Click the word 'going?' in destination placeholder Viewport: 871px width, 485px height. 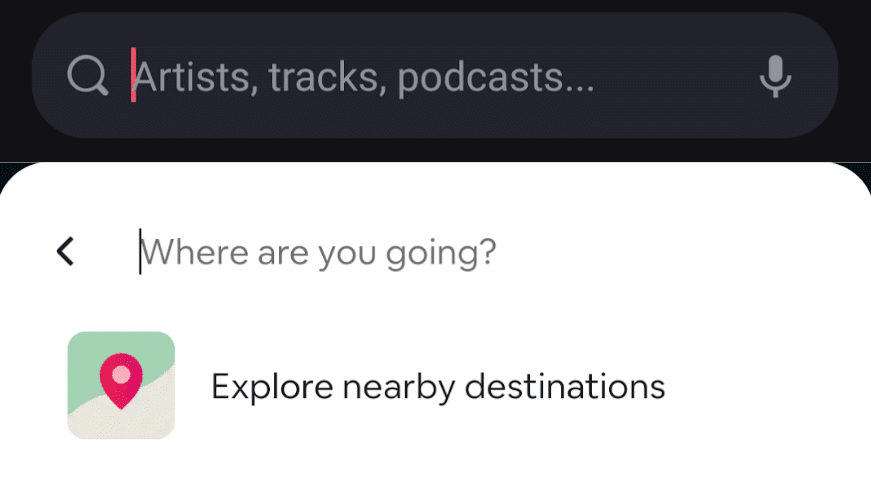coord(441,254)
